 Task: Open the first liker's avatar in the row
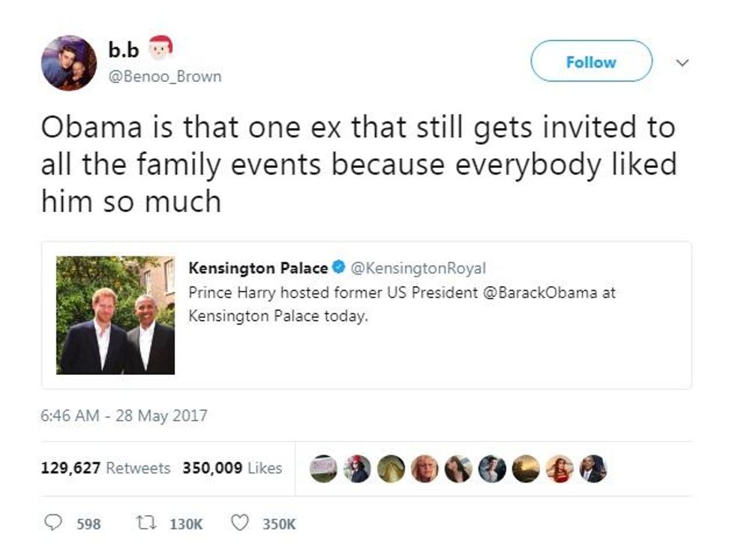[x=323, y=469]
